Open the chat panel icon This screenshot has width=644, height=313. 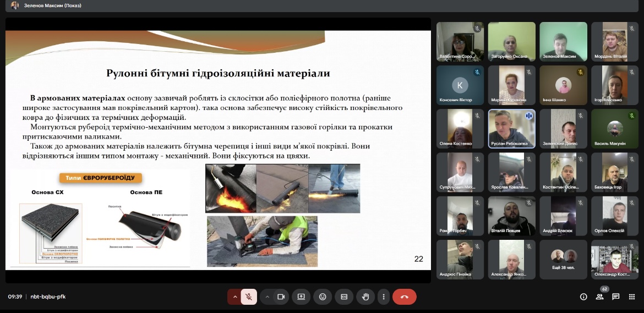[x=616, y=297]
